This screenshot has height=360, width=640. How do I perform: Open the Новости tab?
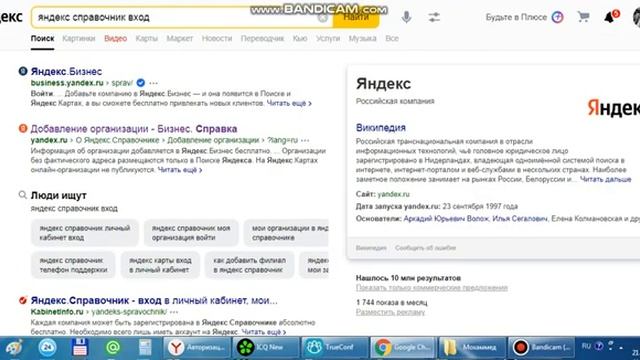tap(217, 38)
